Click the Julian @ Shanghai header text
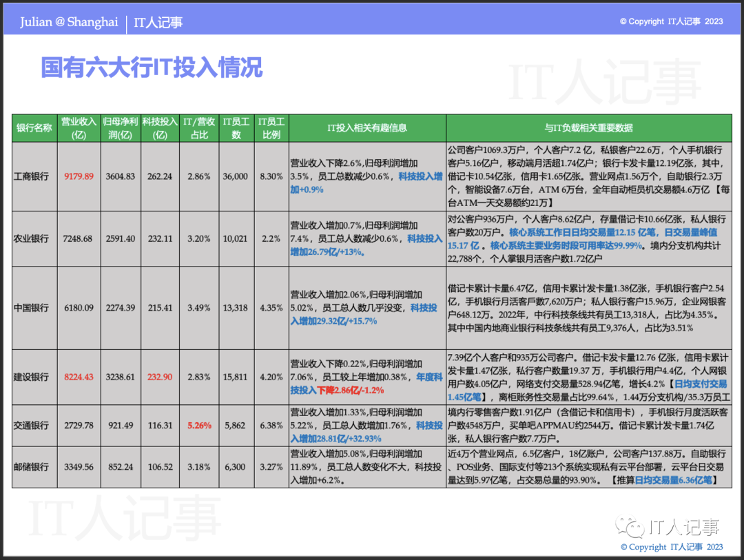The height and width of the screenshot is (560, 744). point(69,22)
